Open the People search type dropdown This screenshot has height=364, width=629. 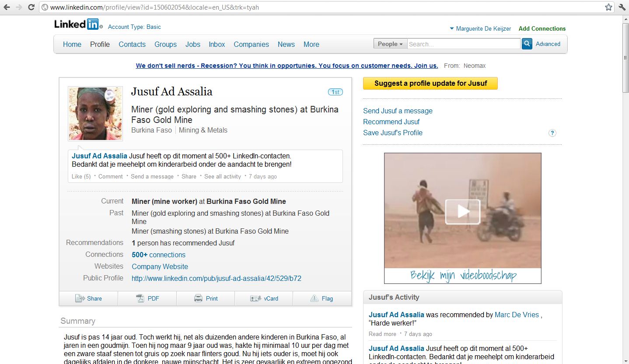[390, 44]
